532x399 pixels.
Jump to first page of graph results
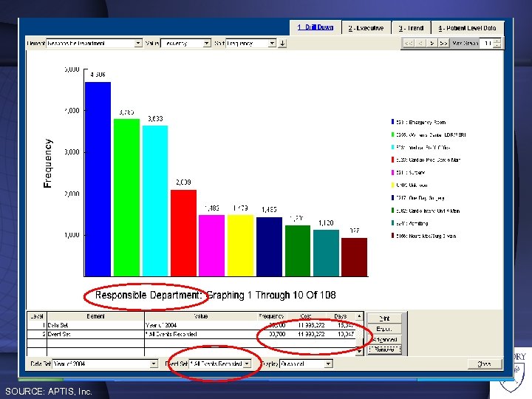click(x=409, y=43)
